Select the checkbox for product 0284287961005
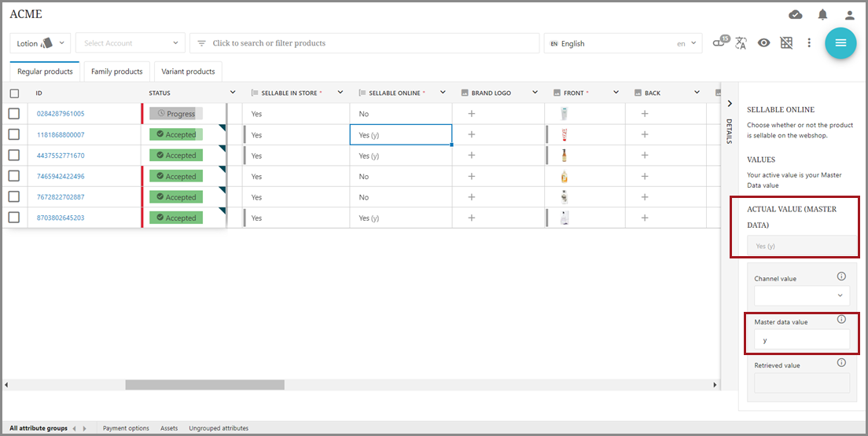 tap(14, 114)
